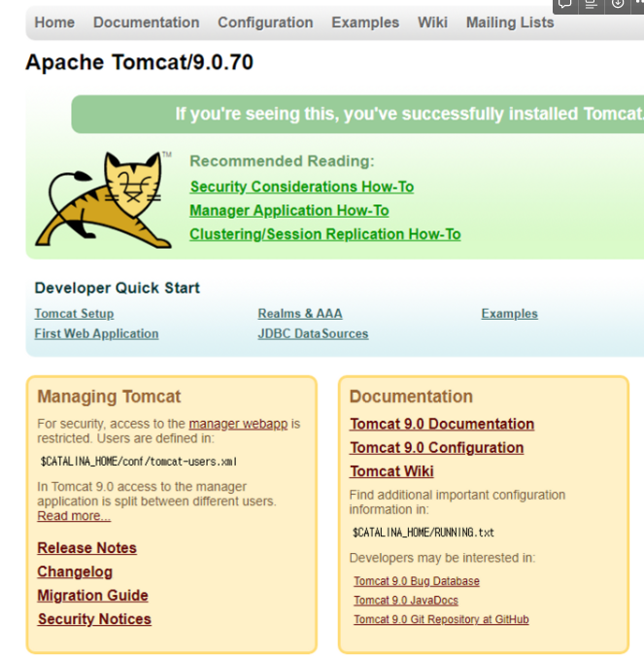
Task: Open Manager Application How-To link
Action: (289, 210)
